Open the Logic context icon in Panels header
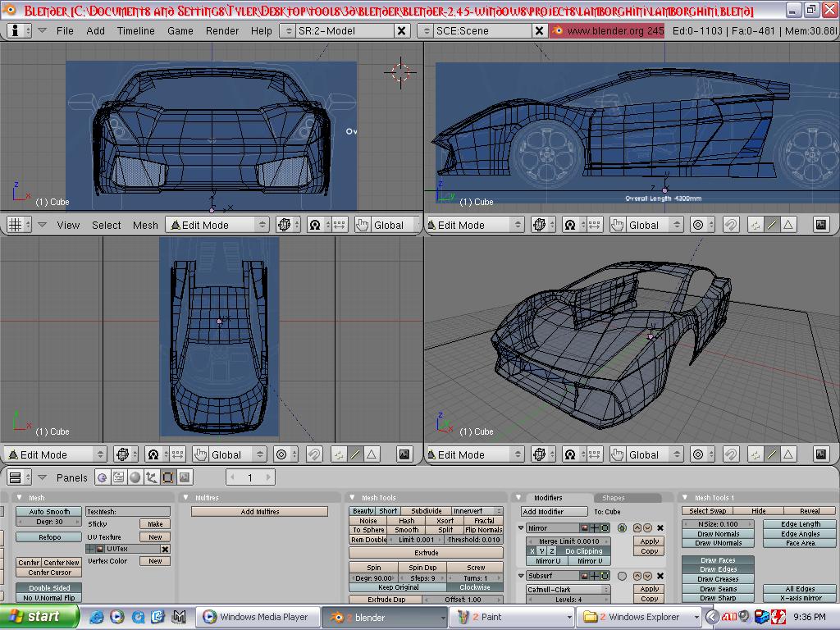Viewport: 840px width, 630px height. point(102,477)
